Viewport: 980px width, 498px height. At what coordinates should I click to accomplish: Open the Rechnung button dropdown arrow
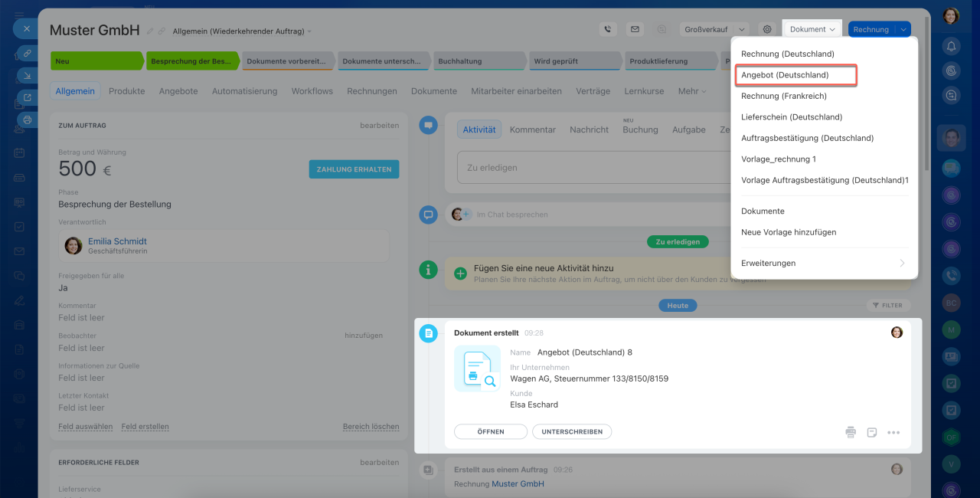(x=903, y=29)
